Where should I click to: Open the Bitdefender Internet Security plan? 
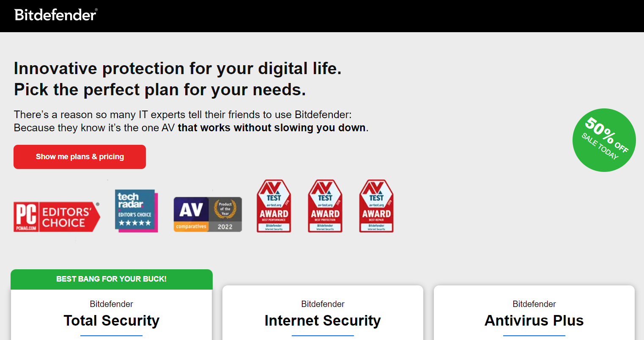pyautogui.click(x=323, y=321)
